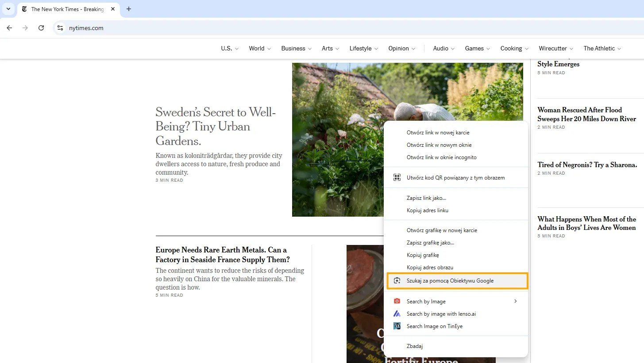Select 'Otwórz link w nowej karcie' menu entry
This screenshot has height=363, width=644.
(x=438, y=132)
